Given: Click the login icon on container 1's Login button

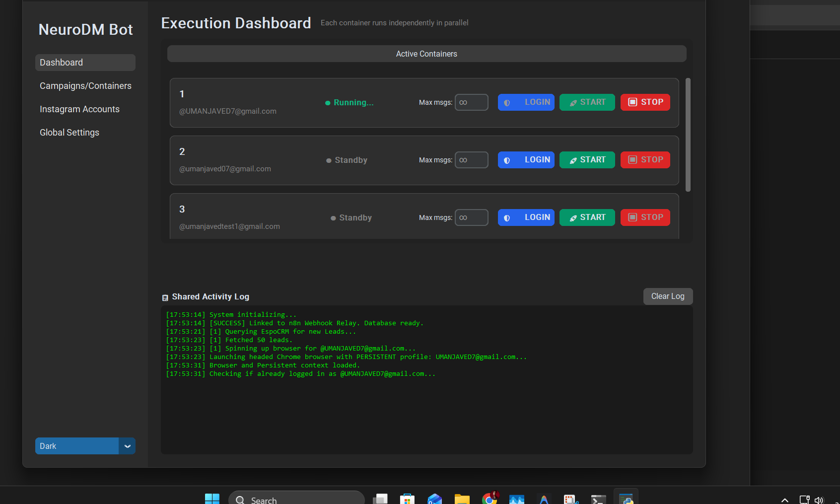Looking at the screenshot, I should (x=507, y=102).
